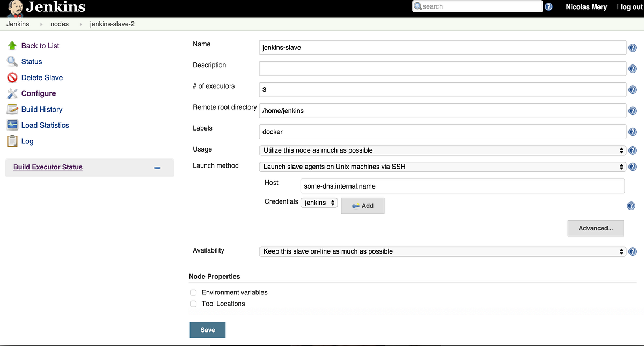644x346 pixels.
Task: Open Build History
Action: pyautogui.click(x=42, y=109)
